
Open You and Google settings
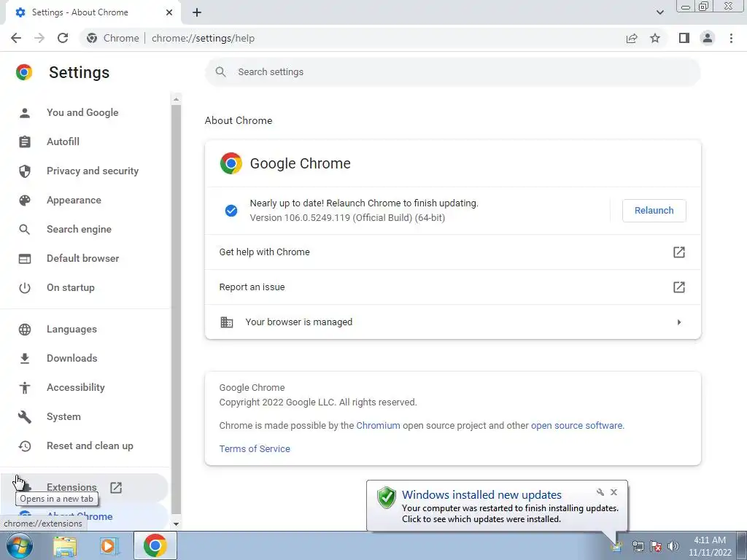[82, 112]
